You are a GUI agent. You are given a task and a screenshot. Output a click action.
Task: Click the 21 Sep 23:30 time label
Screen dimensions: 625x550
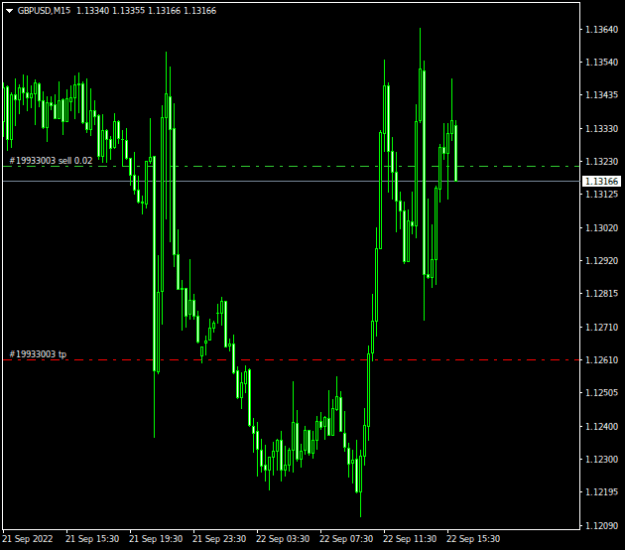219,539
